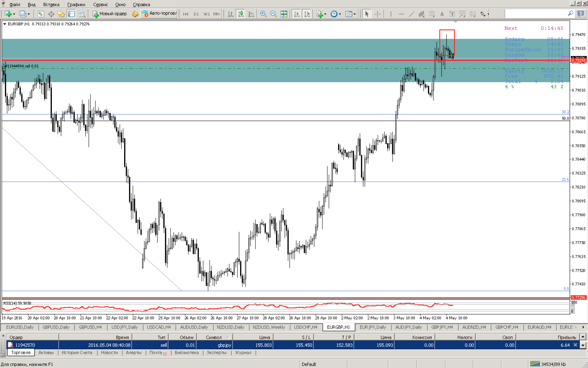This screenshot has width=588, height=368.
Task: Draw a vertical line on the chart
Action: pyautogui.click(x=391, y=14)
